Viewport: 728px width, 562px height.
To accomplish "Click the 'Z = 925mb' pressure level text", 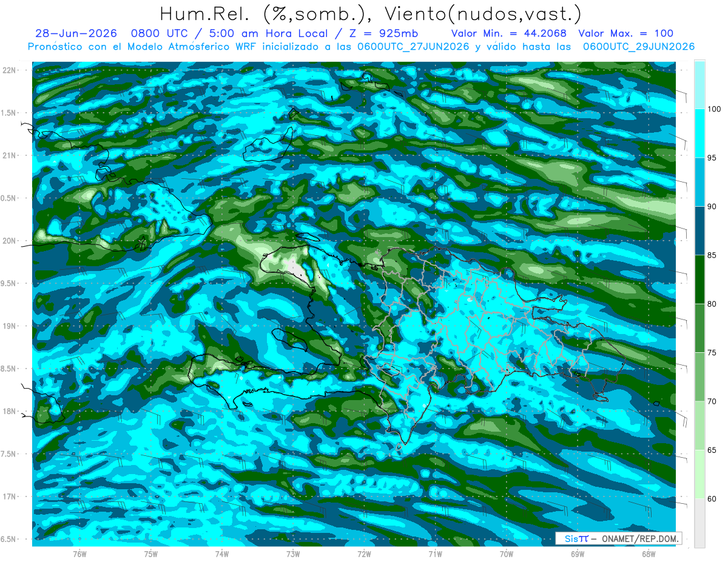I will (383, 33).
